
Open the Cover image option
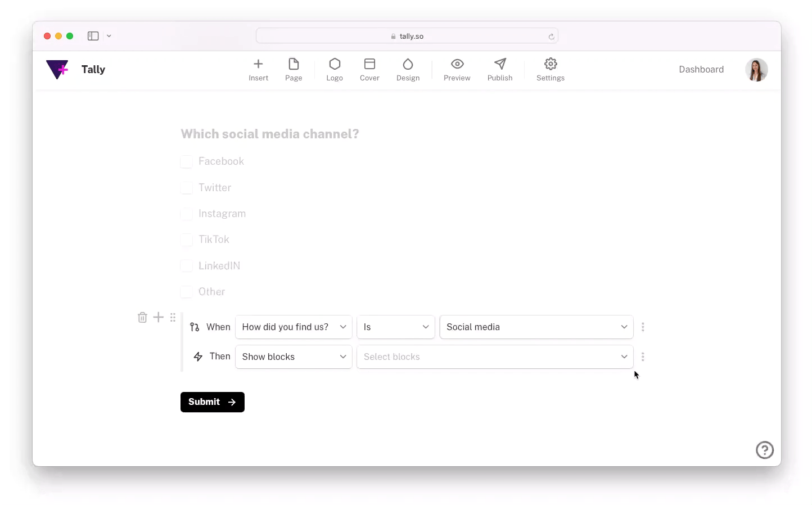[x=369, y=70]
